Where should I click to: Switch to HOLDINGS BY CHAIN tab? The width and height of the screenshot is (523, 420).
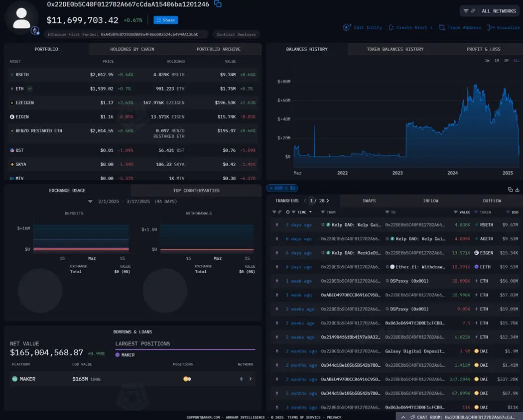point(132,49)
